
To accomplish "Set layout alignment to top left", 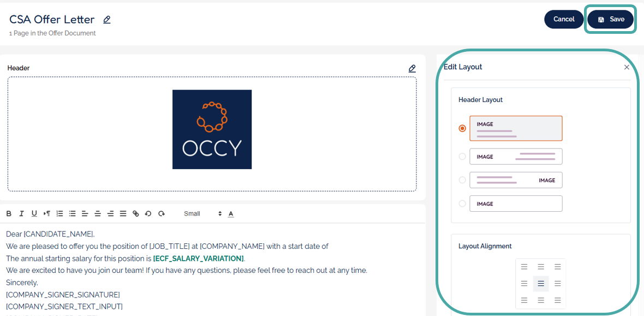I will (524, 267).
